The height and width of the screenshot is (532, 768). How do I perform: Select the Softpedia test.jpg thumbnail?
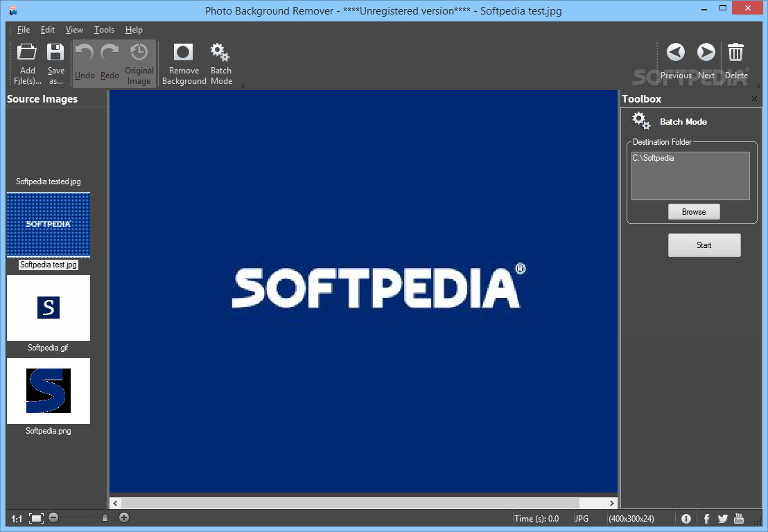tap(49, 224)
